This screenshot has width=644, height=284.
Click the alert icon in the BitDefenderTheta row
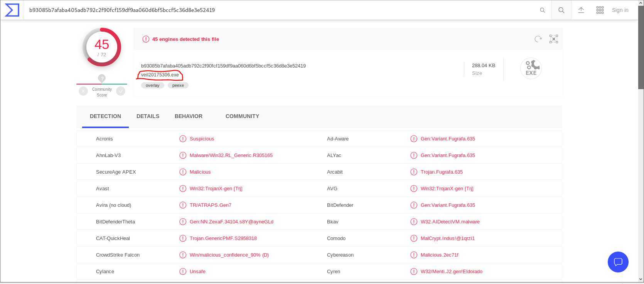coord(183,222)
